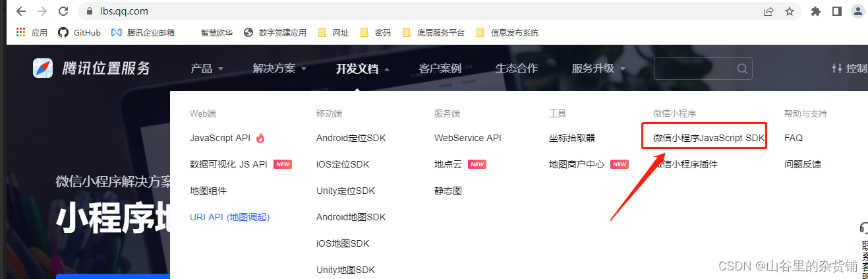Viewport: 868px width, 279px height.
Task: Open the 控制 console link in the header
Action: point(850,68)
